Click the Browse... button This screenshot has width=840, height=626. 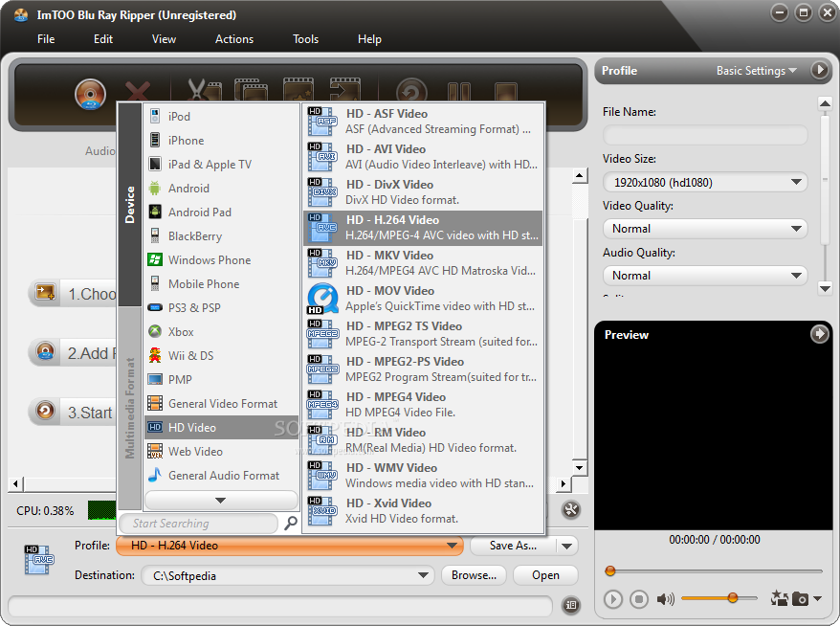[474, 575]
